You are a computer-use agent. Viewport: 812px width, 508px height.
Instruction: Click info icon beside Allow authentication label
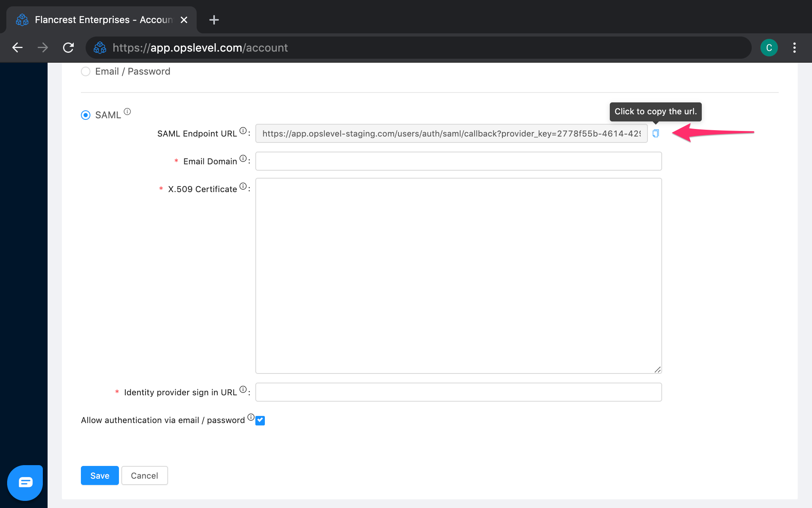click(x=251, y=417)
